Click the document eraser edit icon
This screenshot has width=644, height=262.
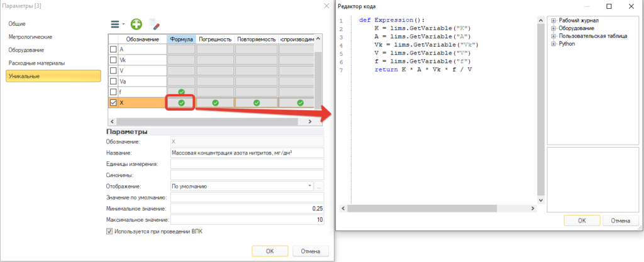(155, 25)
